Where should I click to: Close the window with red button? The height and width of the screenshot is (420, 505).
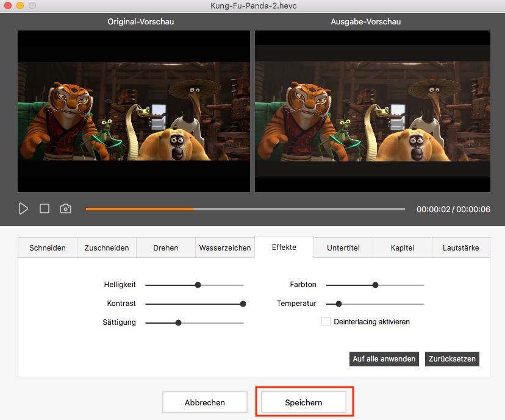[x=8, y=5]
